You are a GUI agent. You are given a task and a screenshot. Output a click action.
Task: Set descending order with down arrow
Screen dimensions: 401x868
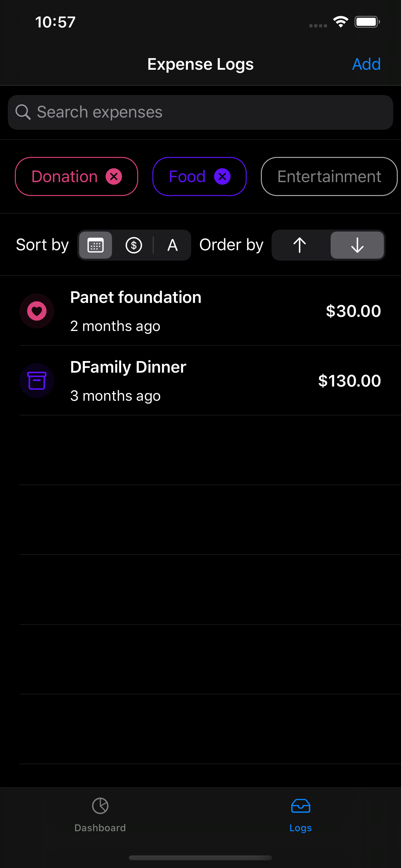[357, 245]
